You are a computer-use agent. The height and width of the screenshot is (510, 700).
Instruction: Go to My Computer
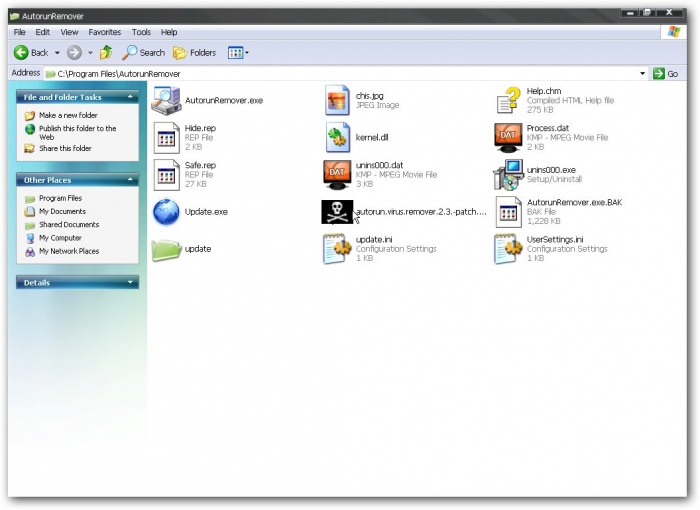click(x=60, y=238)
